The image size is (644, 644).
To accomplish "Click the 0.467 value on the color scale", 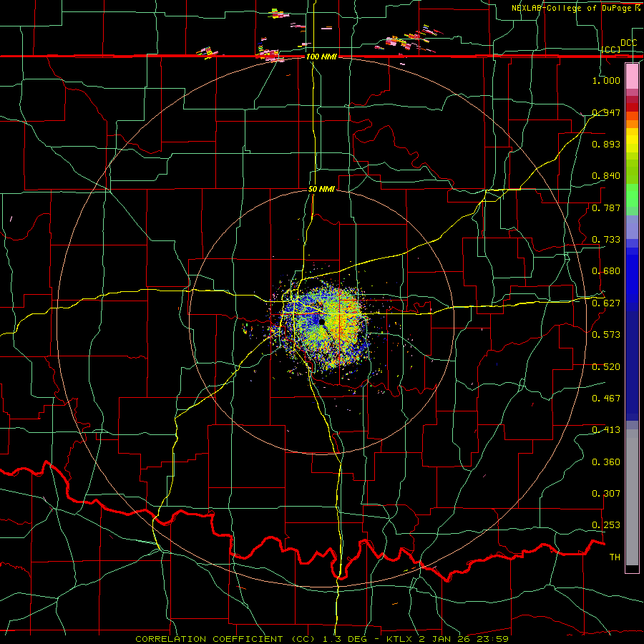I will 606,399.
